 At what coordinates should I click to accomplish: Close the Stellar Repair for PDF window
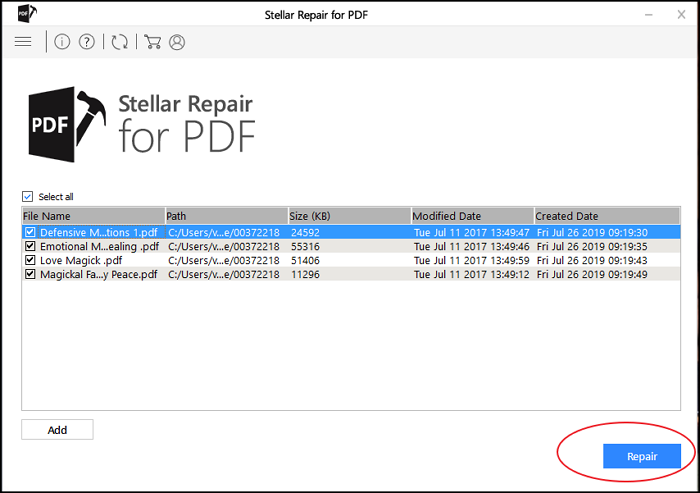(681, 15)
